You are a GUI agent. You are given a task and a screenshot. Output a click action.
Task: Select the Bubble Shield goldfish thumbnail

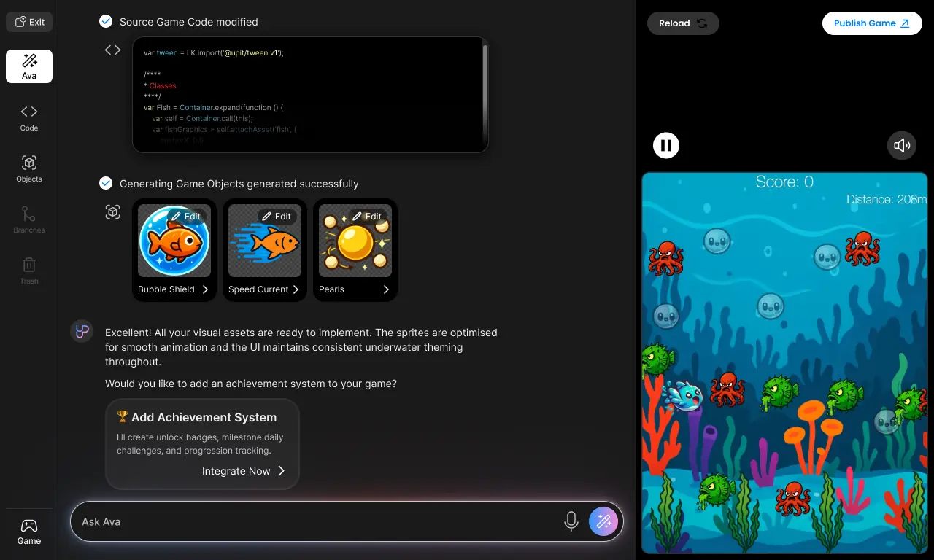(x=174, y=241)
